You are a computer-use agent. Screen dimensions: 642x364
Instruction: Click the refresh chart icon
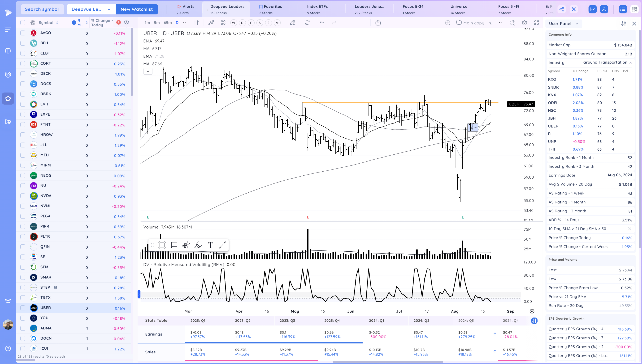tap(307, 23)
